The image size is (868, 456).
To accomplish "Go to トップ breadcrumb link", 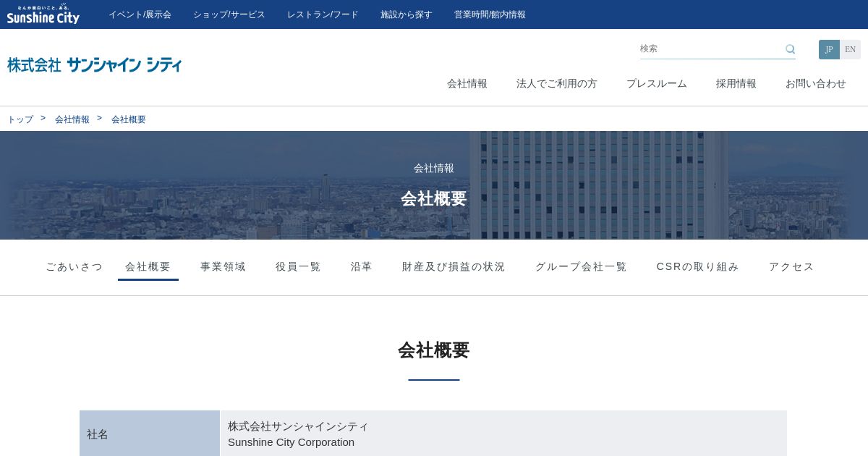I will (20, 119).
